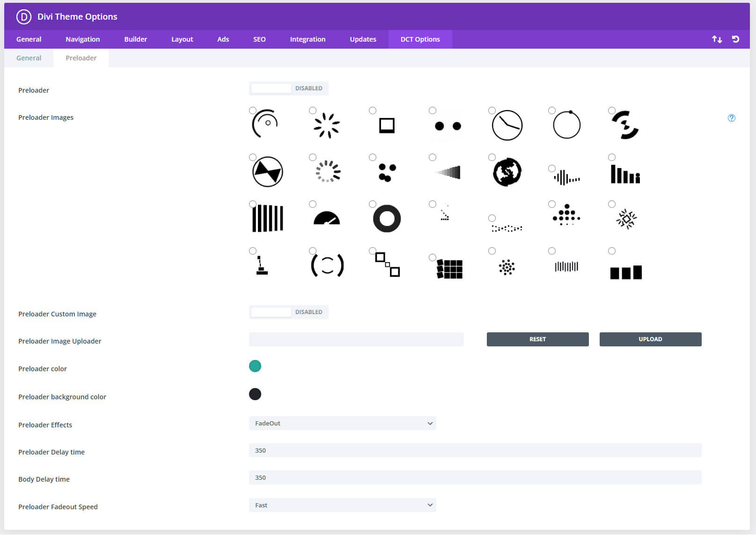Click the Preloader Delay time input field
The height and width of the screenshot is (535, 756).
click(x=475, y=450)
